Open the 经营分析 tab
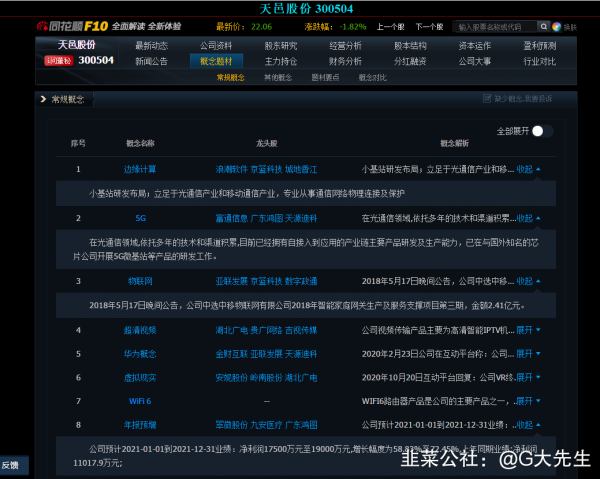 coord(346,46)
